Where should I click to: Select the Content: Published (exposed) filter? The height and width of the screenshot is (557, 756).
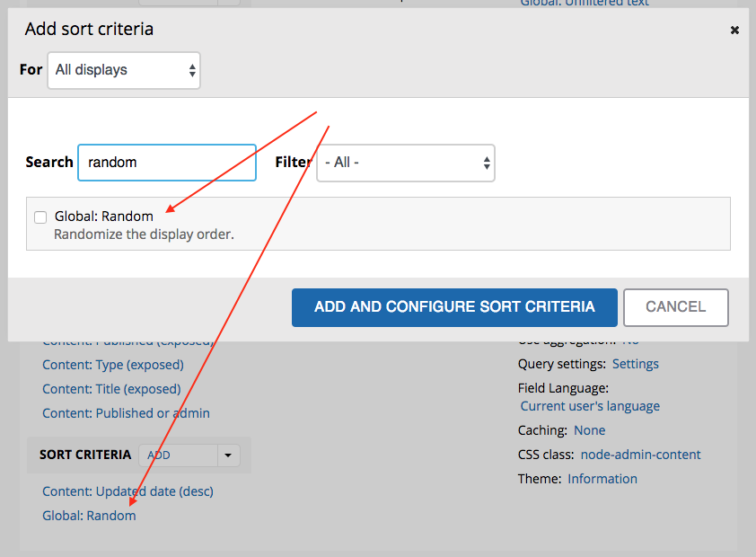[133, 340]
